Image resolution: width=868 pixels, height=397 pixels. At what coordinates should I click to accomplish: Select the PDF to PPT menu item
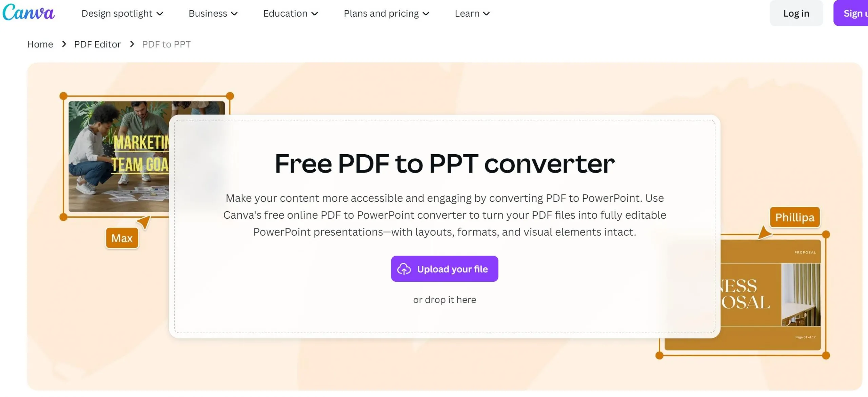click(x=166, y=44)
